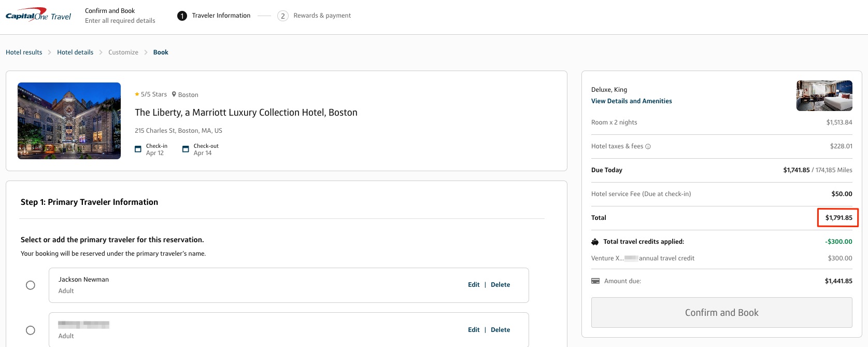Delete the Jackson Newman traveler

pos(500,285)
